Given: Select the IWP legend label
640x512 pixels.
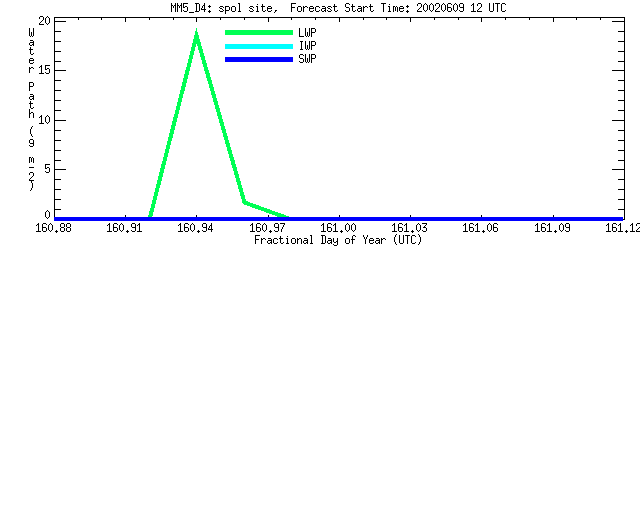Looking at the screenshot, I should point(307,46).
